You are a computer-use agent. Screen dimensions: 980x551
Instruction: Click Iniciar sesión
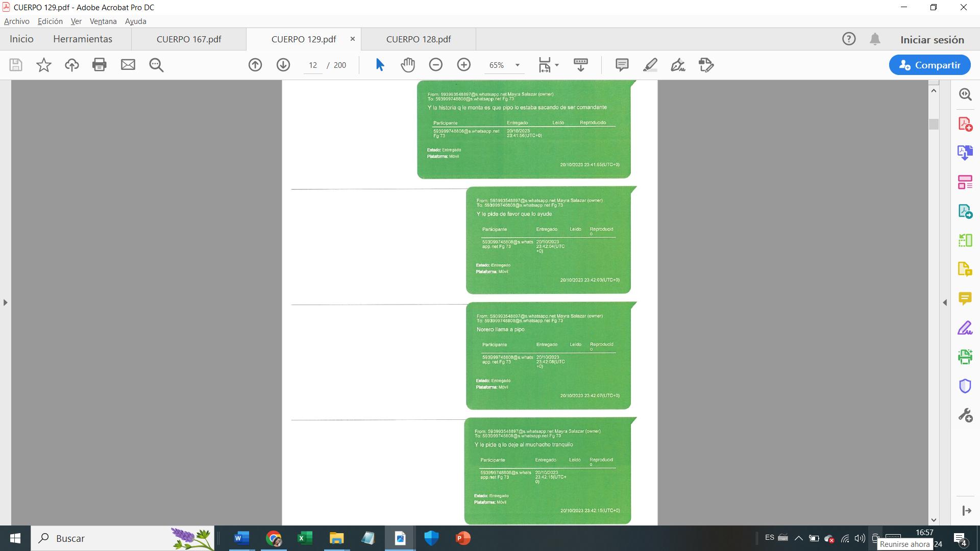(x=932, y=39)
